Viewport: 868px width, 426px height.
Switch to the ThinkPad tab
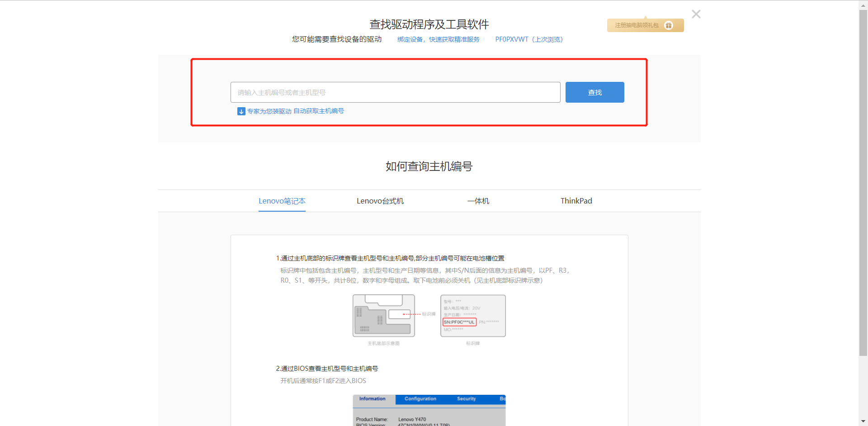(576, 201)
